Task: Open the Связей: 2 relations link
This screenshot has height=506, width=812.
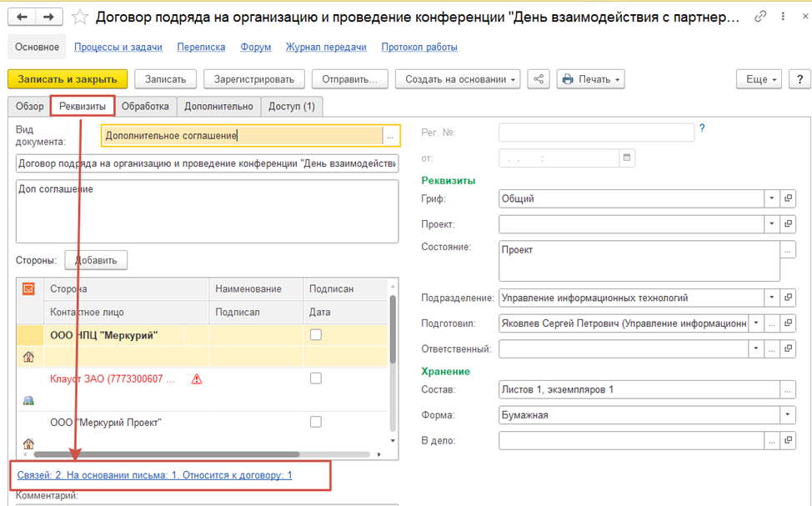Action: pos(154,475)
